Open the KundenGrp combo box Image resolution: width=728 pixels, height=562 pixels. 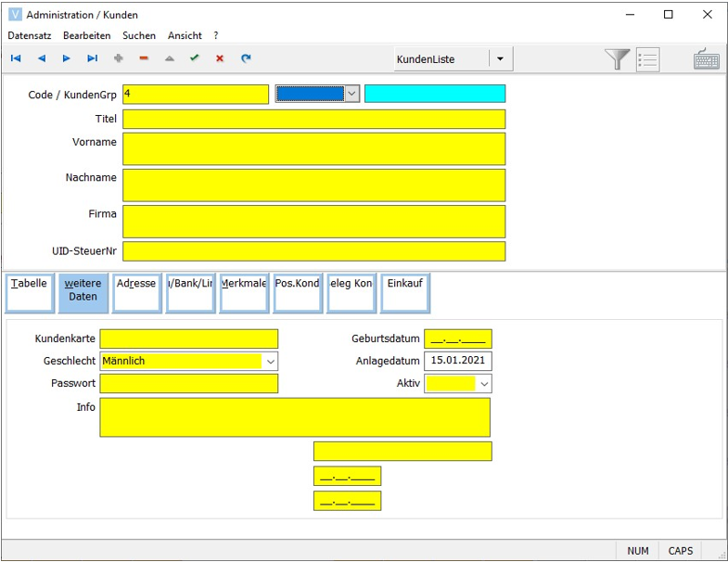click(351, 94)
